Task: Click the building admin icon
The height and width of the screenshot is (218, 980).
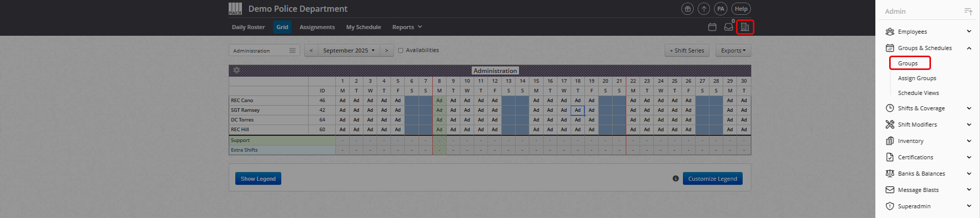Action: (x=745, y=27)
